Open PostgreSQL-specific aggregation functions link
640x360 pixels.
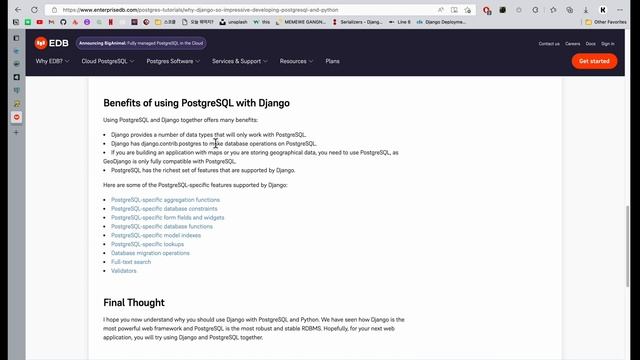(x=165, y=200)
